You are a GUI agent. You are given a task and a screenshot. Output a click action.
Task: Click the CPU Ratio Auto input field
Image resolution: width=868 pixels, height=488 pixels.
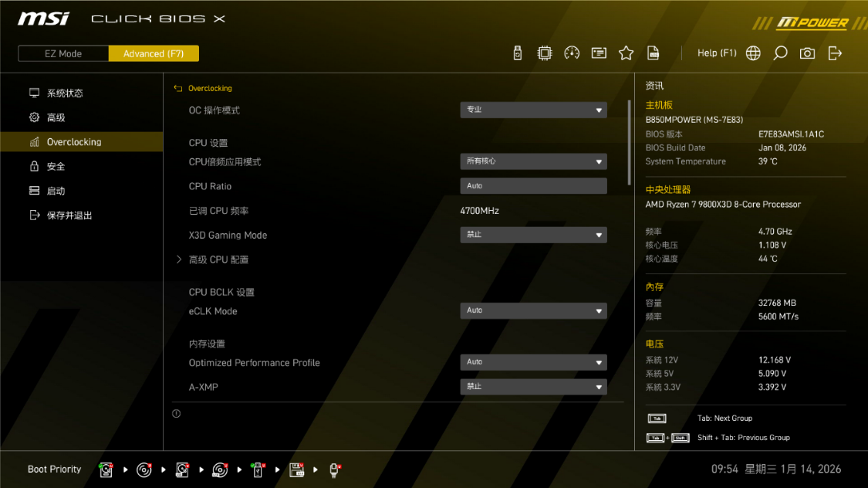pos(533,186)
